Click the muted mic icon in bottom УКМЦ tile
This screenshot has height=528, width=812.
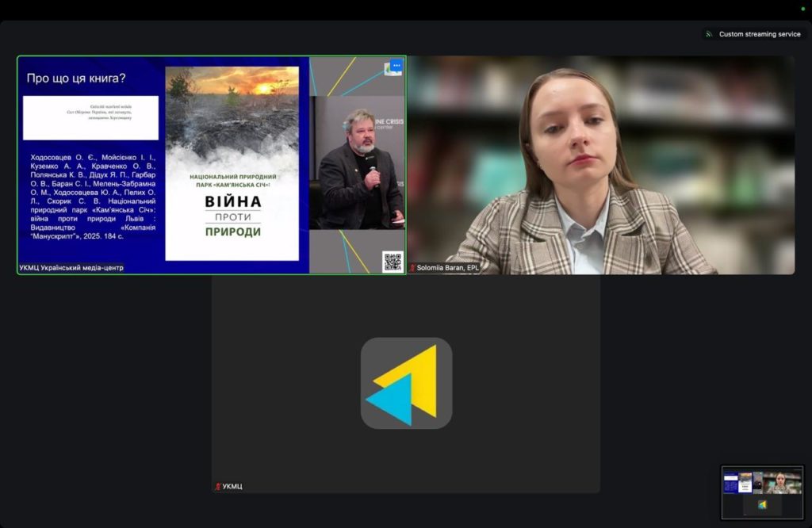pyautogui.click(x=217, y=486)
